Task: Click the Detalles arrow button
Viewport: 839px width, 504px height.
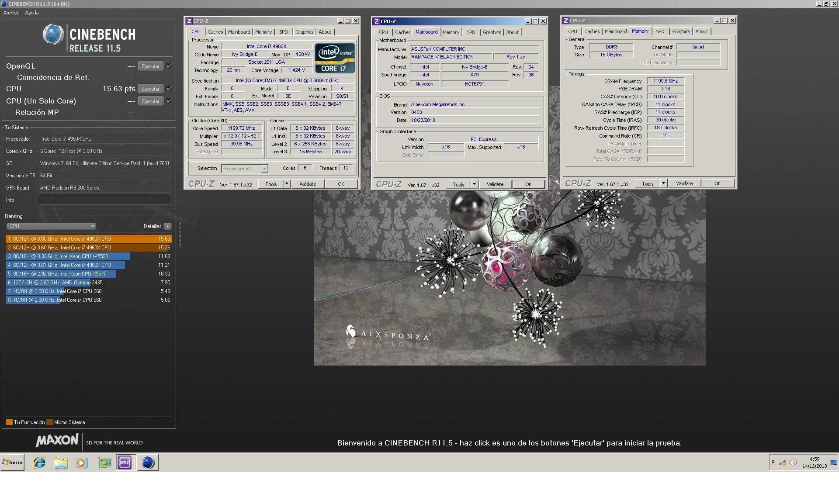Action: coord(168,226)
